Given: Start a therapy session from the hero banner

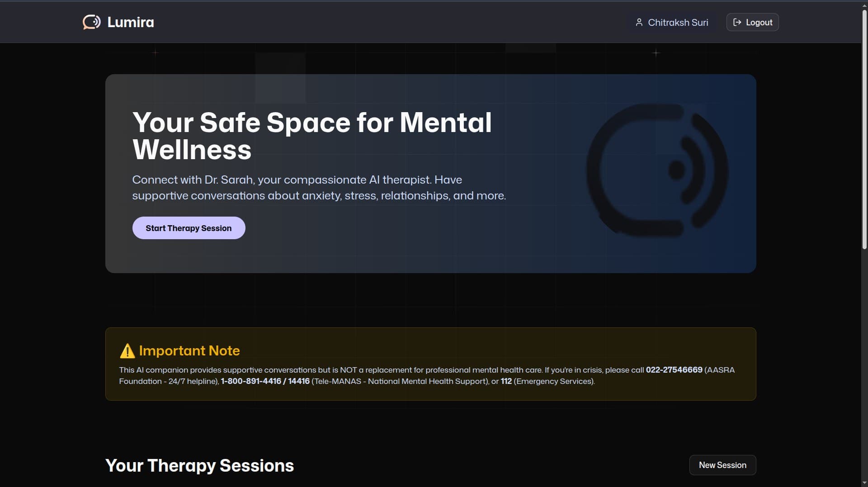Looking at the screenshot, I should point(189,228).
